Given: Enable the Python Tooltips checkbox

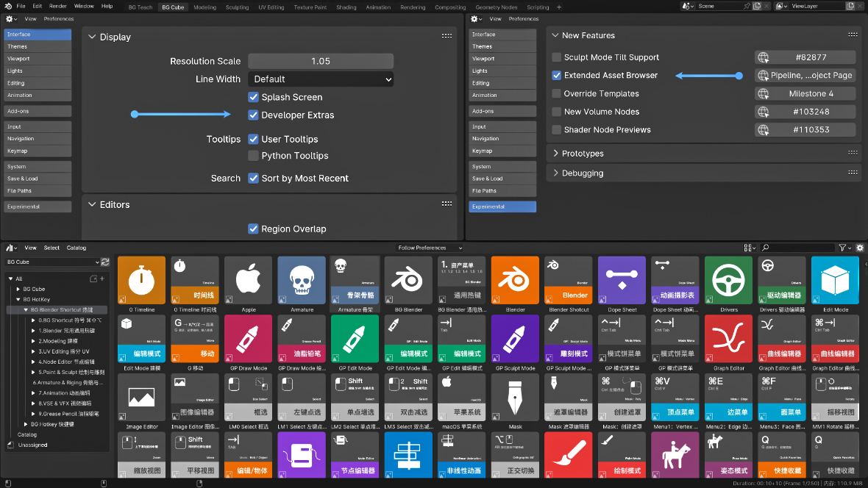Looking at the screenshot, I should 253,156.
